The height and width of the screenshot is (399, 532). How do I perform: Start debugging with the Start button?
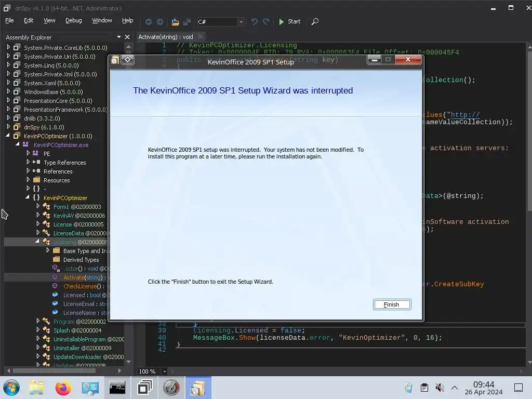coord(289,21)
